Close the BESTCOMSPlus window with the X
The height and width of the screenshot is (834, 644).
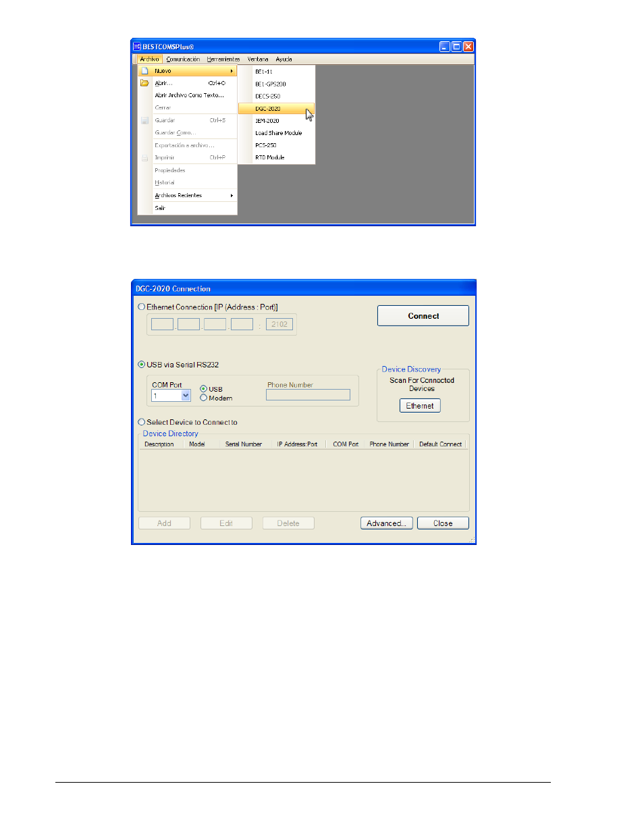pos(468,47)
